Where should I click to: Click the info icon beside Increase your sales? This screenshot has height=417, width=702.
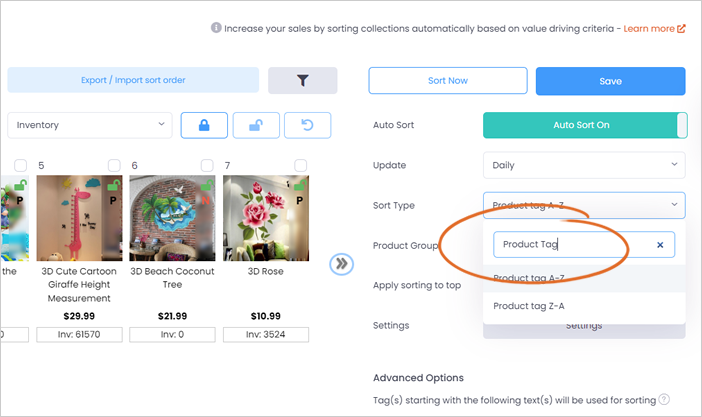tap(216, 28)
